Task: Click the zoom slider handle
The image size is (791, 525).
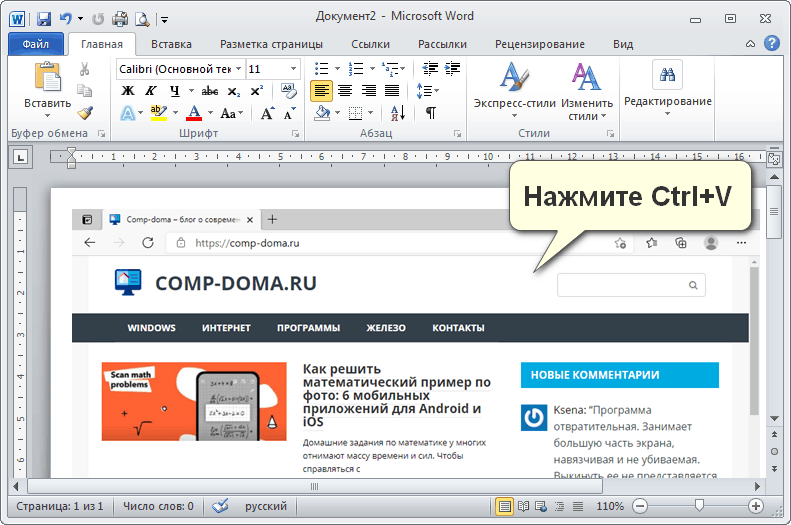Action: click(x=699, y=505)
